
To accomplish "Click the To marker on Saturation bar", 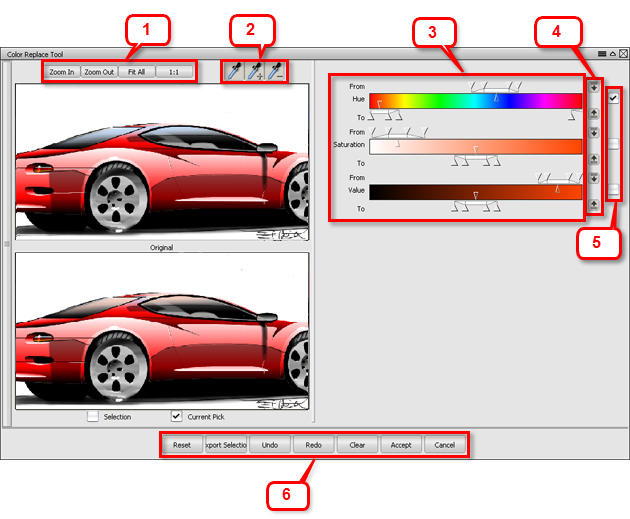I will [x=476, y=150].
